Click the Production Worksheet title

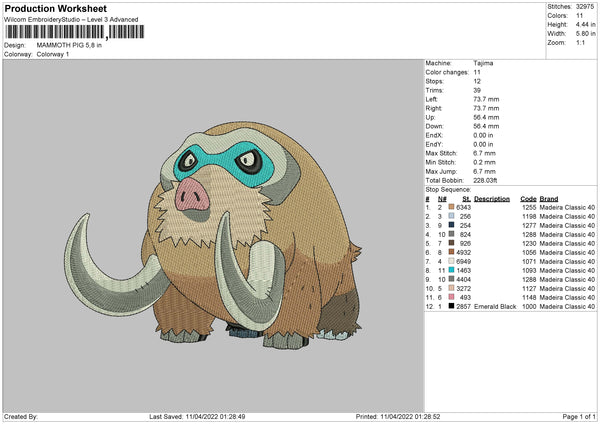[x=55, y=8]
